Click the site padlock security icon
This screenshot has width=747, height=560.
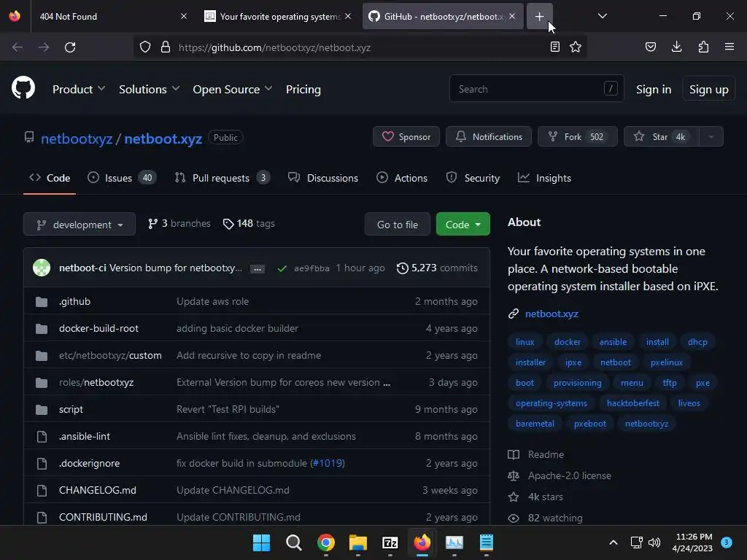(166, 47)
